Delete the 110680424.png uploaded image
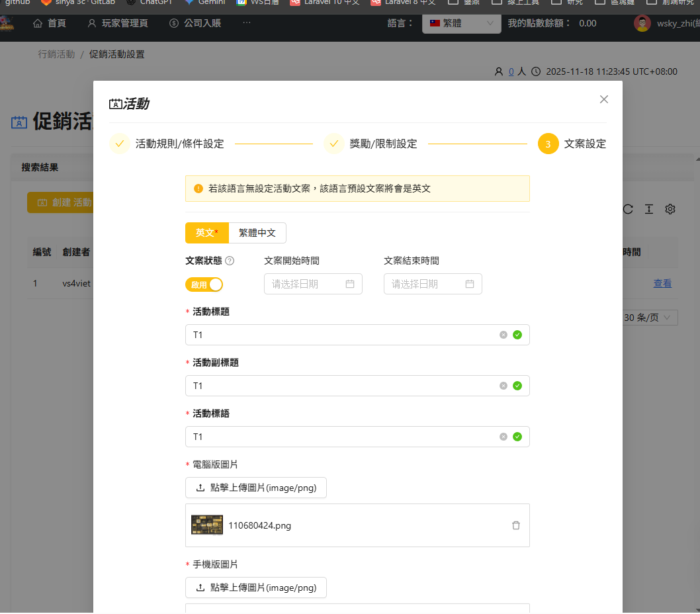Screen dimensions: 700x614 pos(515,525)
